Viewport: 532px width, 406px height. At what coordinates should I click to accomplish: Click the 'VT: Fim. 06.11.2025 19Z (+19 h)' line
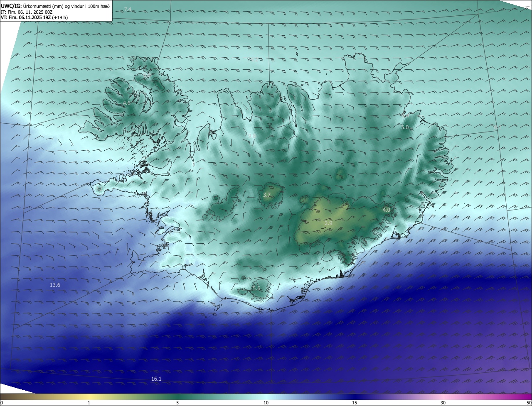[x=34, y=17]
